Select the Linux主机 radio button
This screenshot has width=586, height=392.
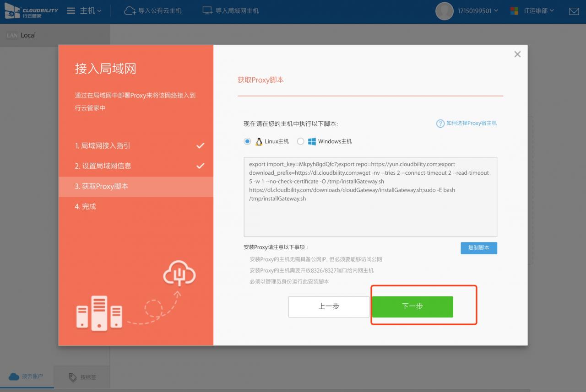point(247,141)
